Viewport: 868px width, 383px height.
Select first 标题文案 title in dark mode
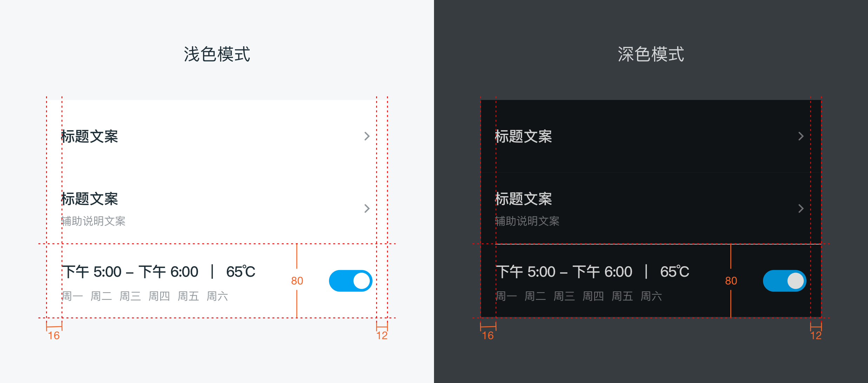tap(524, 136)
